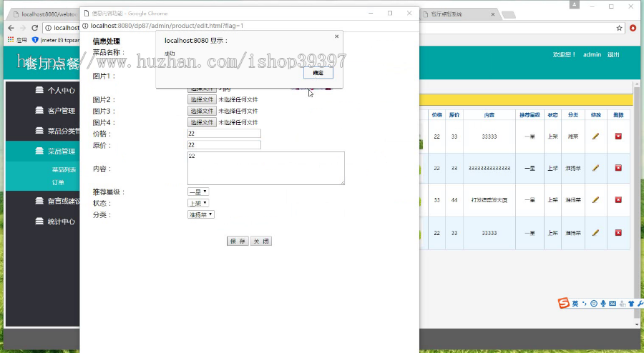Click the pencil icon in the 湘菜 row

595,136
